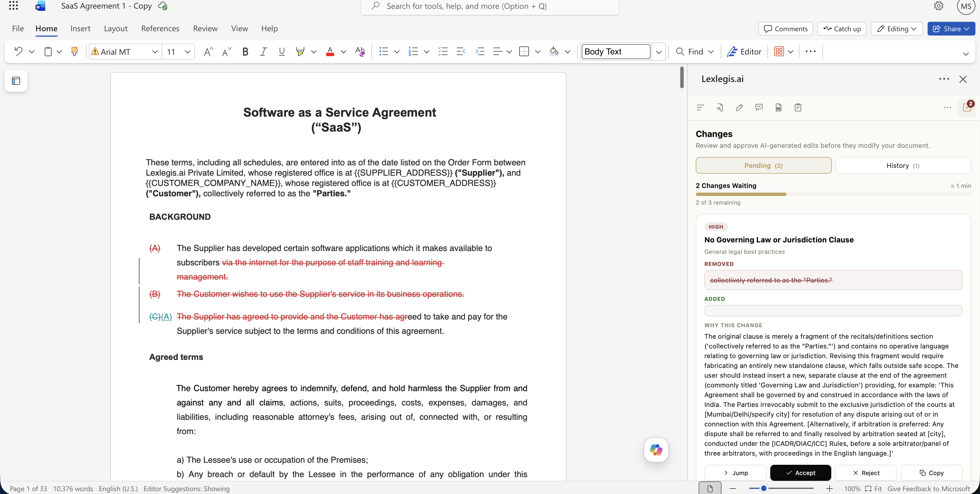Expand the font color dropdown arrow
Screen dimensions: 980x494
pos(344,51)
